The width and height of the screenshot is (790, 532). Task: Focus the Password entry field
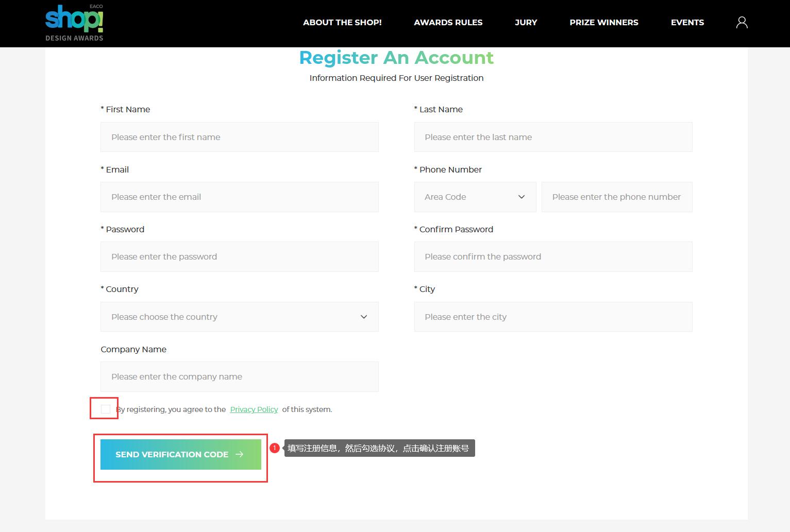pos(239,256)
